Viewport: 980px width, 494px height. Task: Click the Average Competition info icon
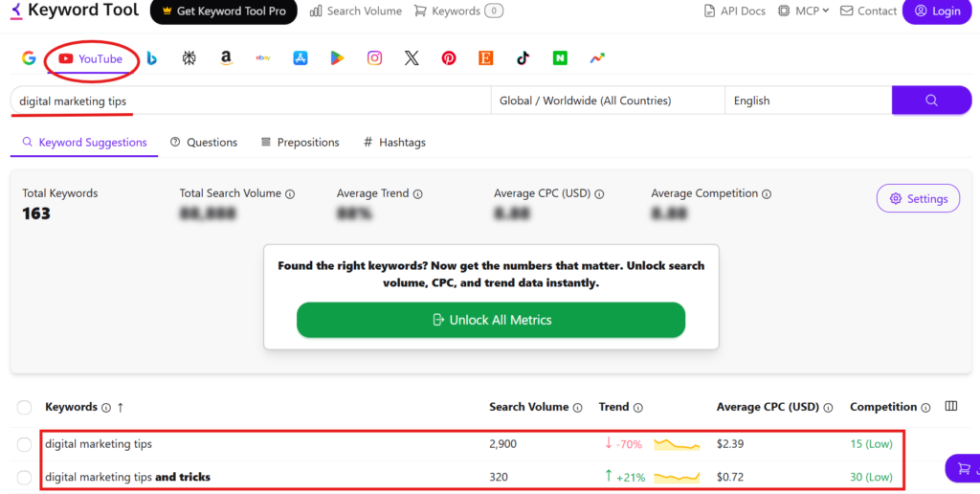pyautogui.click(x=767, y=194)
